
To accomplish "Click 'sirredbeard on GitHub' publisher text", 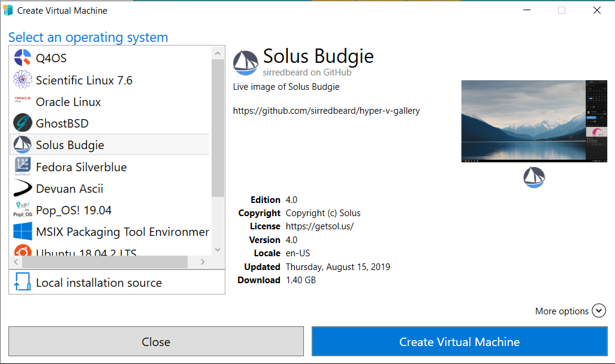I will point(307,72).
